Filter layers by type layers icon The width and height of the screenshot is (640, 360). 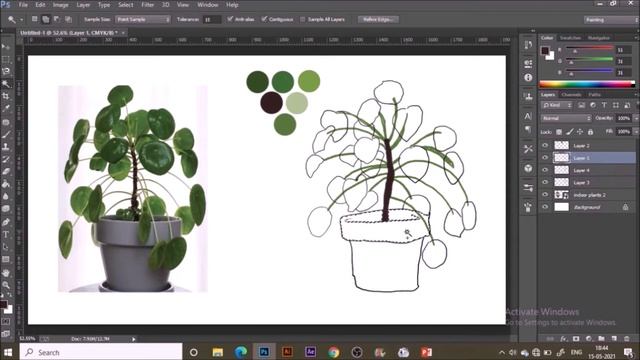pos(604,105)
